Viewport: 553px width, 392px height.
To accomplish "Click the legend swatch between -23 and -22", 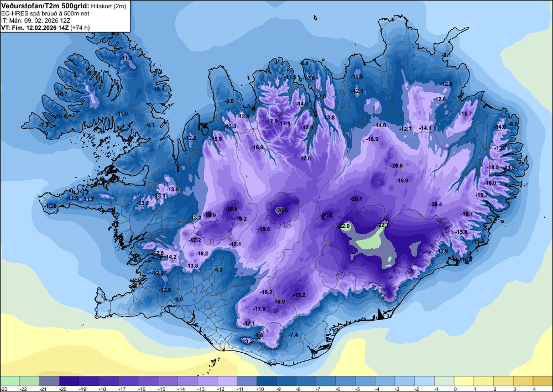I will point(10,381).
